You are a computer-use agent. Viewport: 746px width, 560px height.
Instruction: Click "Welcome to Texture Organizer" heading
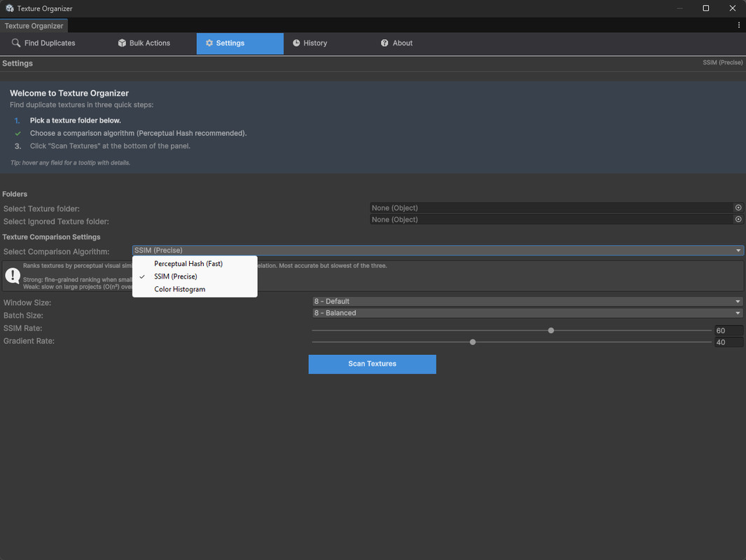[69, 93]
